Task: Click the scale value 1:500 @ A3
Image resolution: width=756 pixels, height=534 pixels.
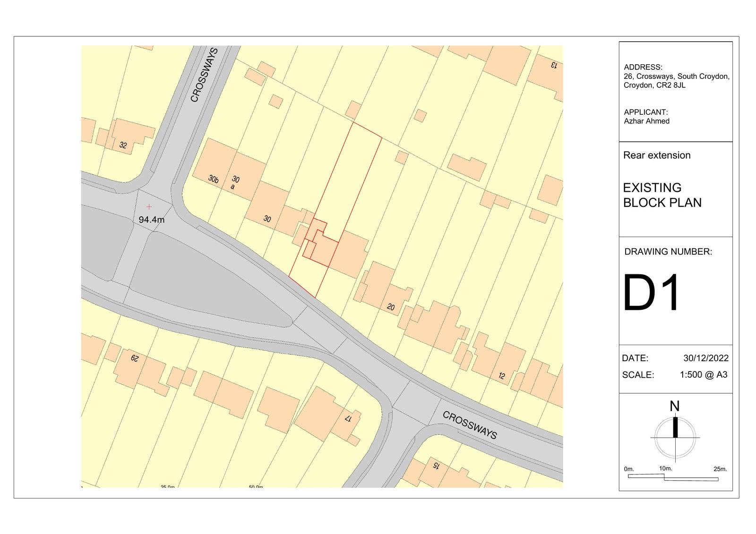Action: [x=704, y=375]
